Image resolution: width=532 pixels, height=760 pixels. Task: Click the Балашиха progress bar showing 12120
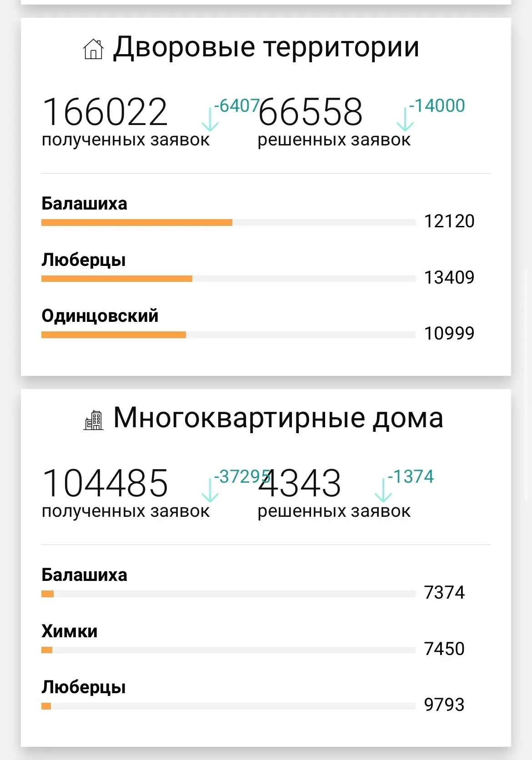coord(228,223)
